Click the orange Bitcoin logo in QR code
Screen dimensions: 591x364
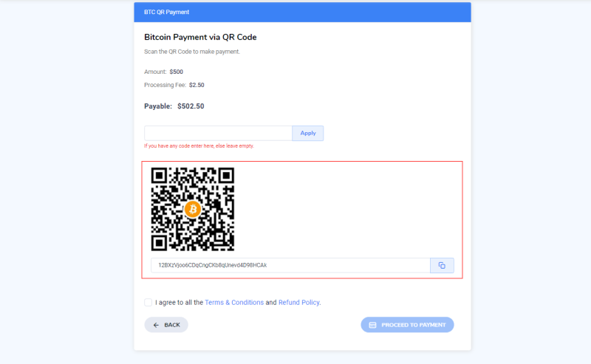coord(193,209)
